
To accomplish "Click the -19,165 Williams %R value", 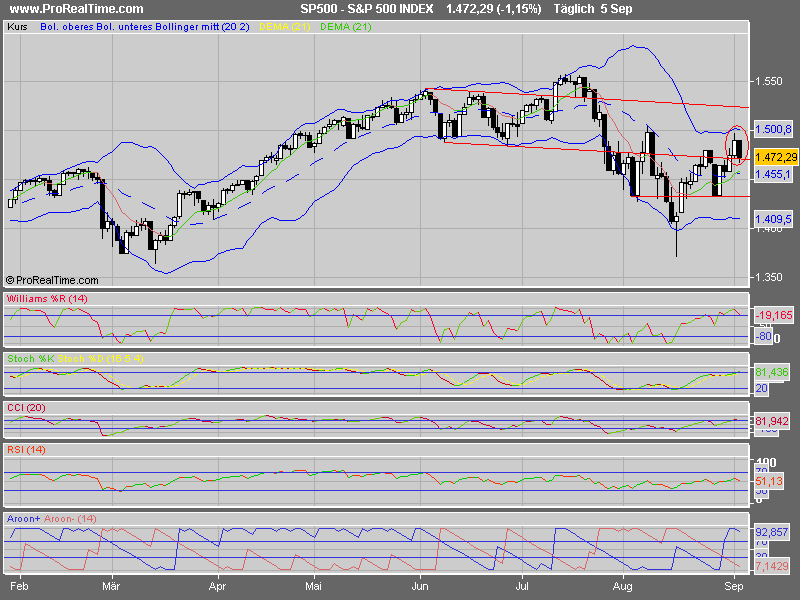I will pos(774,315).
